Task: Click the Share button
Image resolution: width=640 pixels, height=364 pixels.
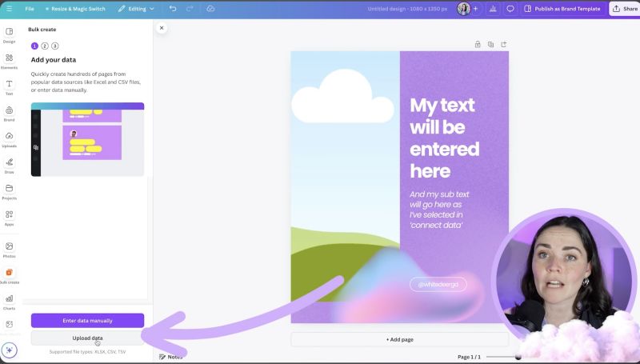Action: (625, 9)
